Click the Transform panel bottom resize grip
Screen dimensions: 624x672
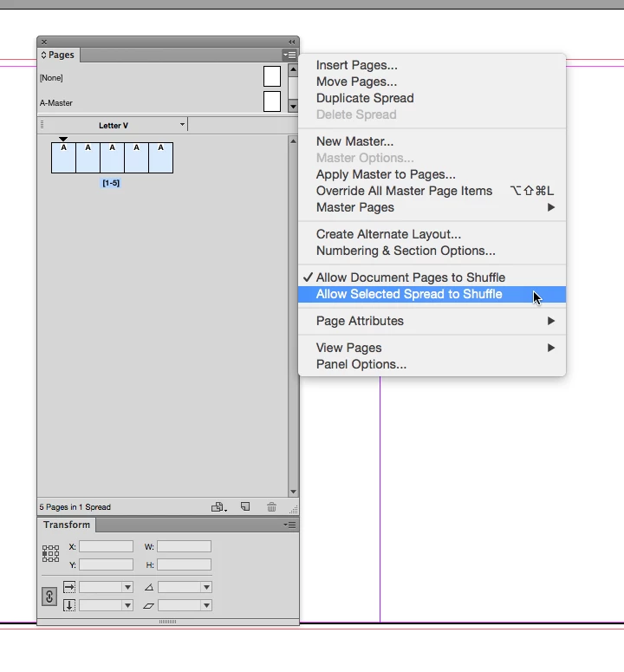point(167,622)
